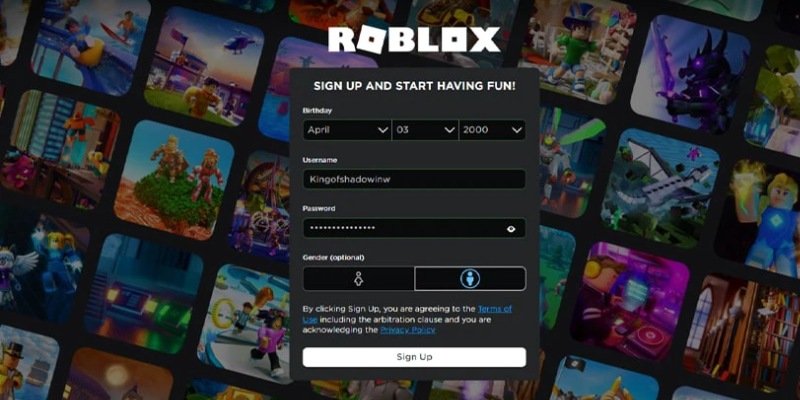Open the year dropdown showing 2000
The height and width of the screenshot is (400, 800).
[x=492, y=130]
